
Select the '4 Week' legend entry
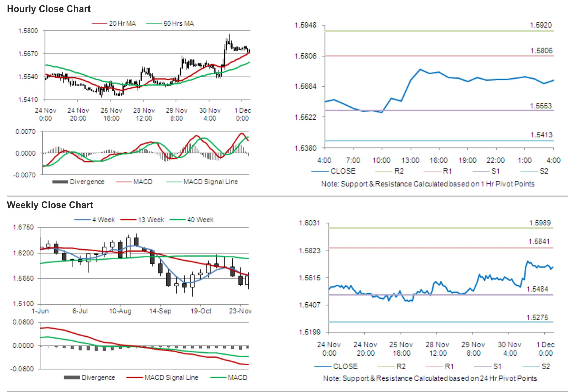coord(94,220)
